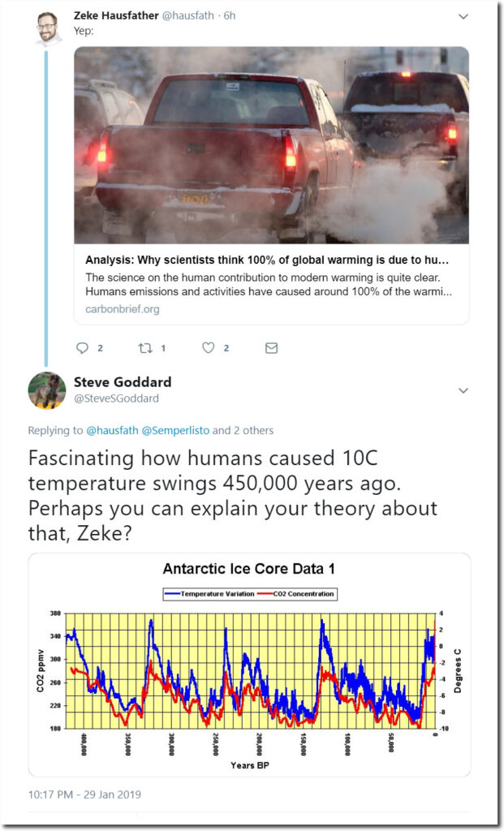Click the reply speech-bubble icon on Zeke's tweet
504x831 pixels.
[x=82, y=347]
